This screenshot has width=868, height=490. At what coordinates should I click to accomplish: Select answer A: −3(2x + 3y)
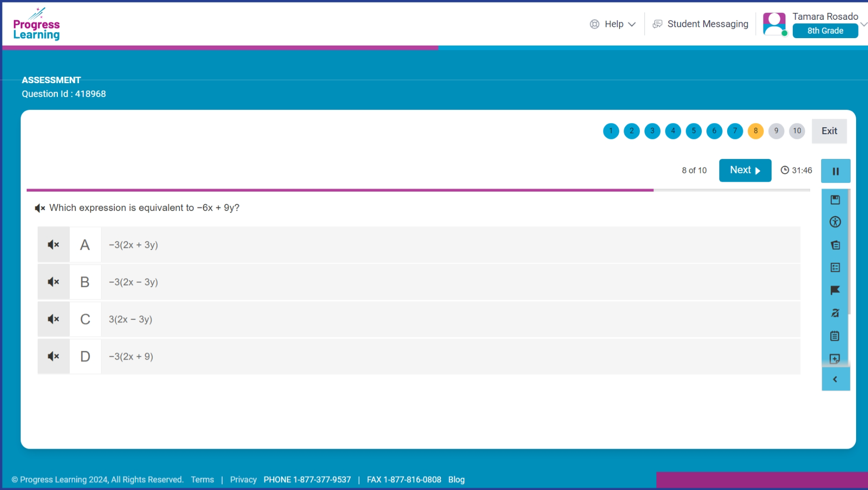[419, 245]
